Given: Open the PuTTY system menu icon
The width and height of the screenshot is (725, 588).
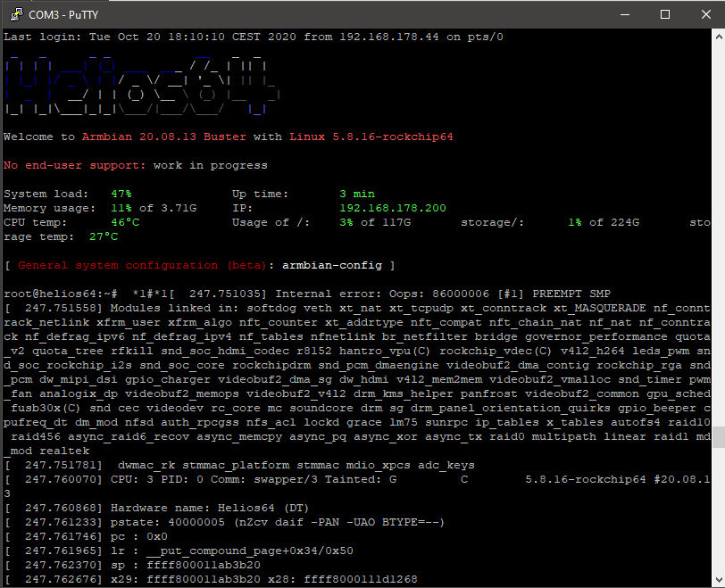Looking at the screenshot, I should pyautogui.click(x=17, y=14).
